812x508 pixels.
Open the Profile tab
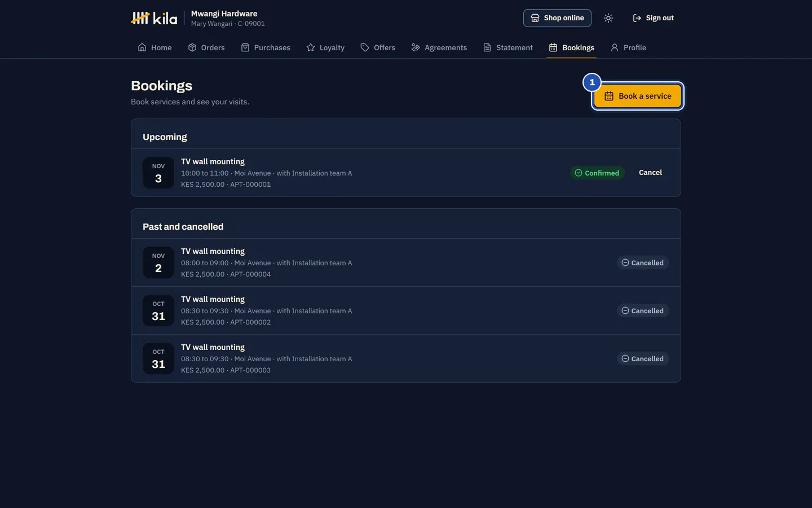coord(628,47)
